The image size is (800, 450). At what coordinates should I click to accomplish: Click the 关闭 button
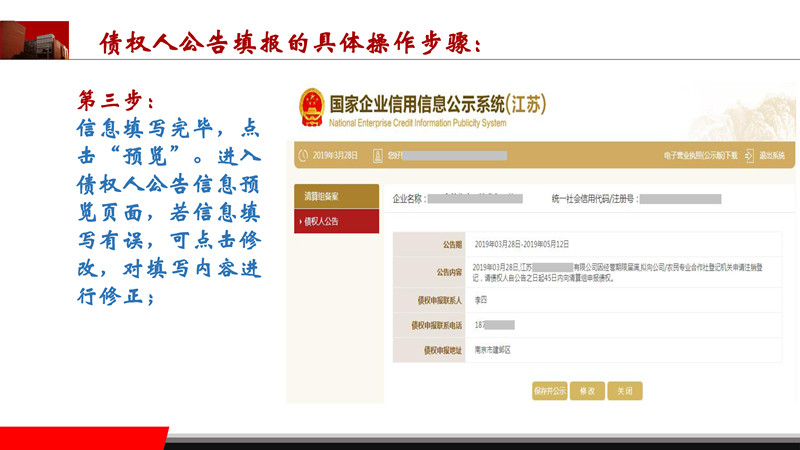coord(625,391)
